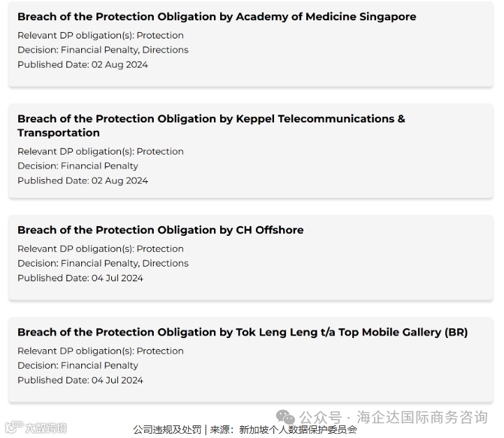Click CH Offshore's Decision: Financial Penalty, Directions line
504x438 pixels.
pyautogui.click(x=103, y=263)
